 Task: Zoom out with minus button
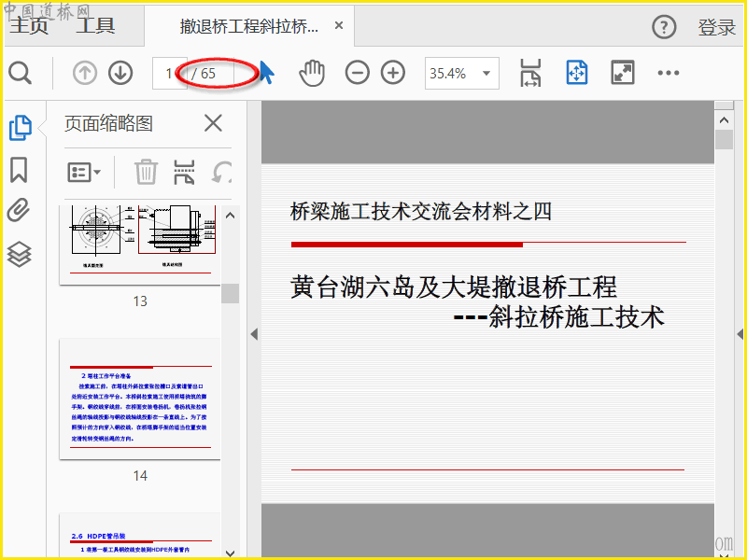(x=358, y=73)
